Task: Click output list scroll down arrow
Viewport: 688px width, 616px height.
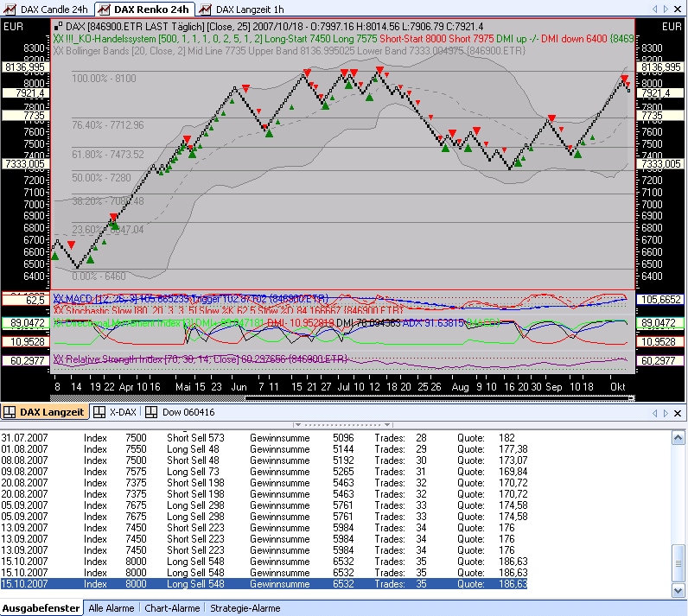Action: 678,591
